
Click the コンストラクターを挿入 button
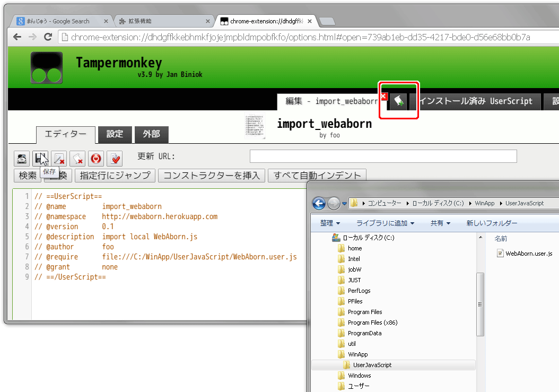point(212,176)
